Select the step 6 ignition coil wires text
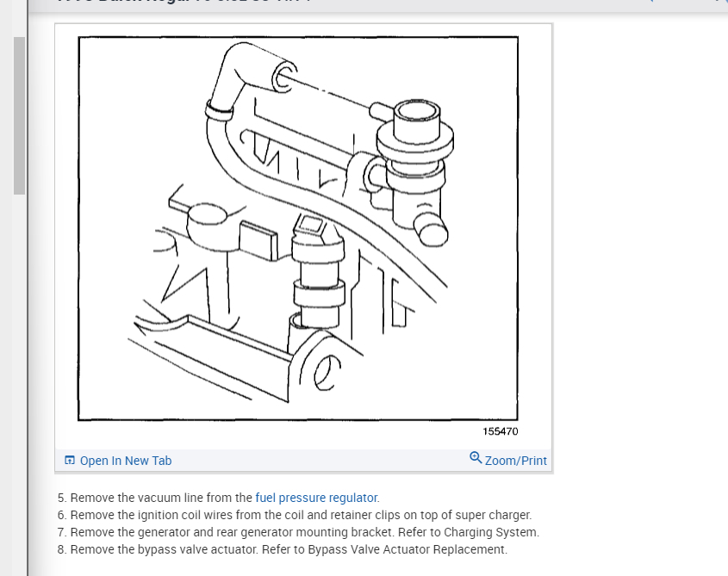This screenshot has height=576, width=728. (295, 515)
